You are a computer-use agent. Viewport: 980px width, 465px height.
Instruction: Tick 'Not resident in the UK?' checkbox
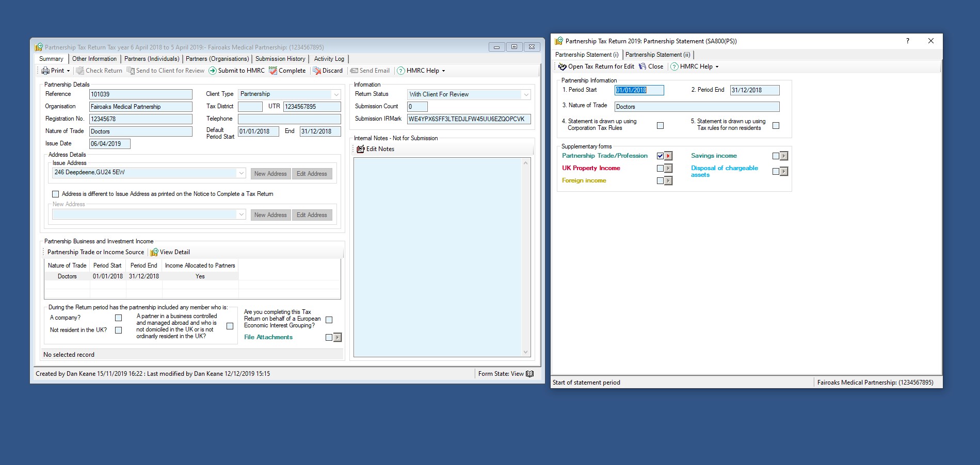click(x=119, y=330)
